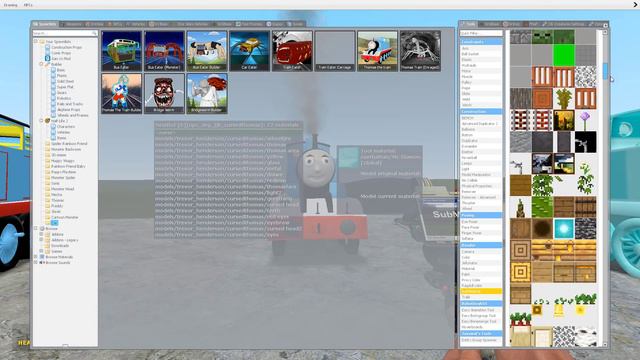Spawn the Bus Eater (Monster) thumbnail
640x360 pixels.
tap(164, 51)
